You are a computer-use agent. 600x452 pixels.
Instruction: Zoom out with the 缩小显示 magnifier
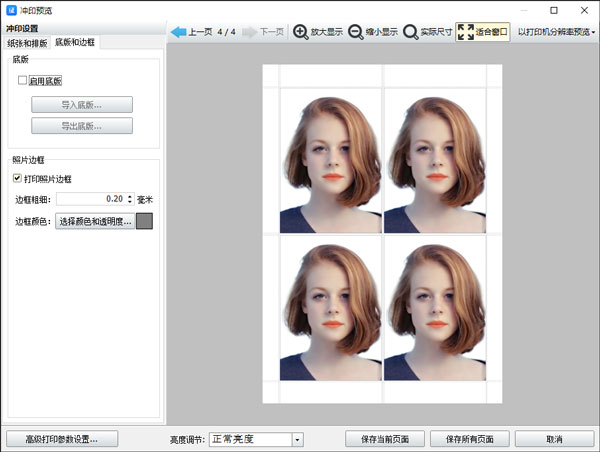356,32
